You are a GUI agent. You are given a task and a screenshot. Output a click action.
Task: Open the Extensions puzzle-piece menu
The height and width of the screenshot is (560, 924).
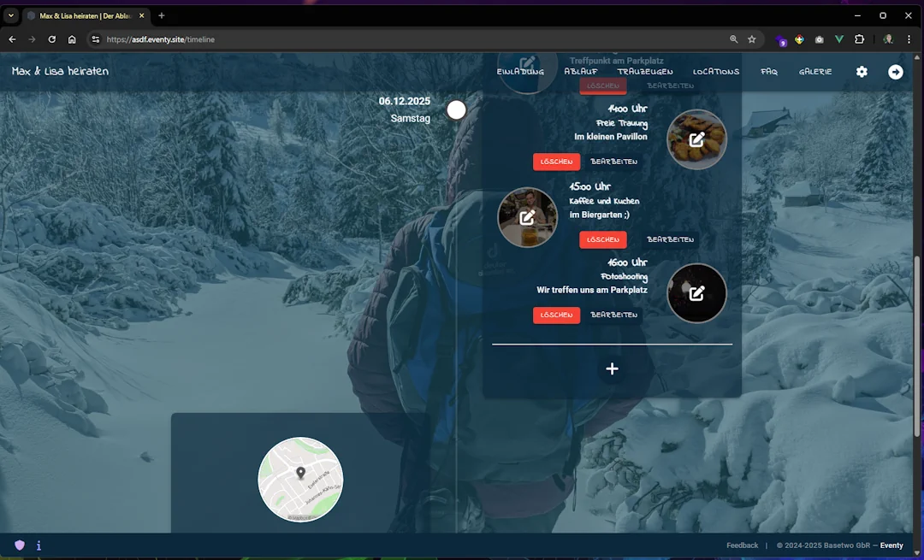[859, 39]
